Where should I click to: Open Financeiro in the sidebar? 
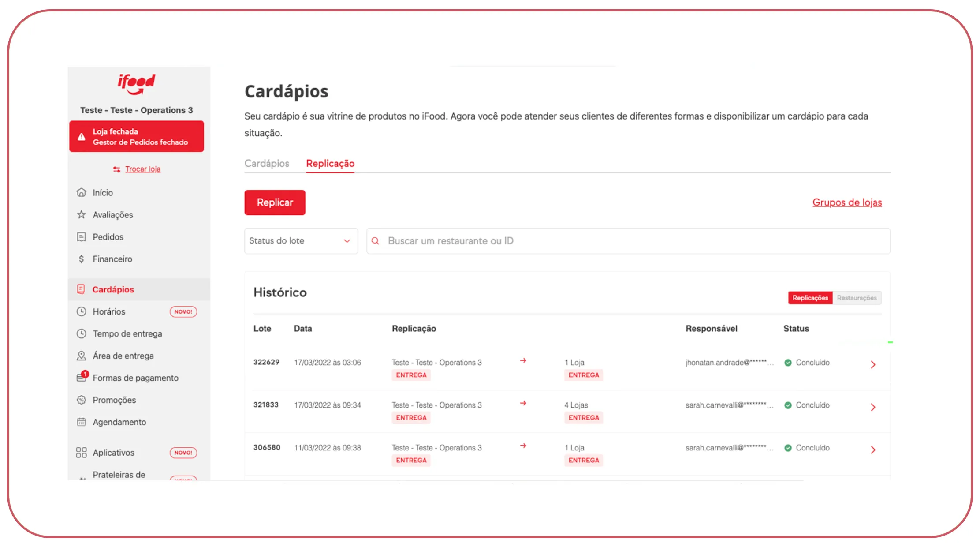[x=112, y=259]
